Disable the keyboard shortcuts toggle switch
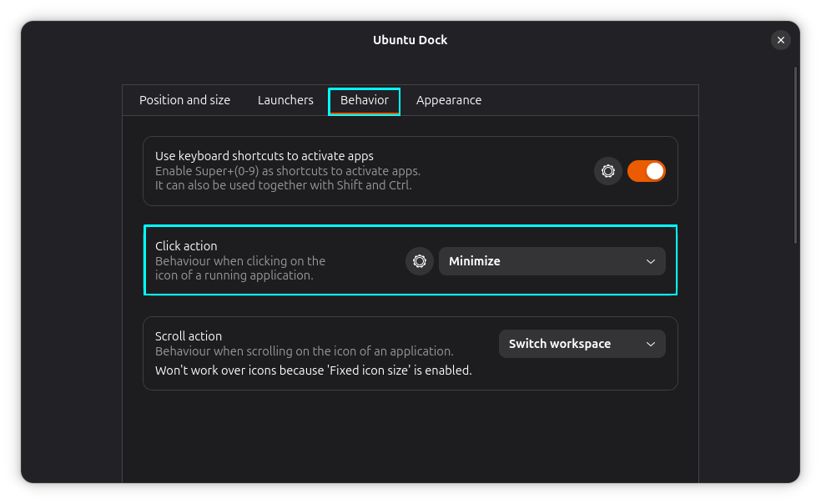This screenshot has width=821, height=504. coord(646,171)
